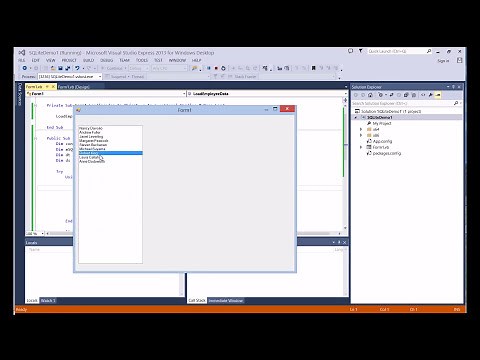This screenshot has width=480, height=360.
Task: Open the WINDOW menu
Action: coord(177,60)
